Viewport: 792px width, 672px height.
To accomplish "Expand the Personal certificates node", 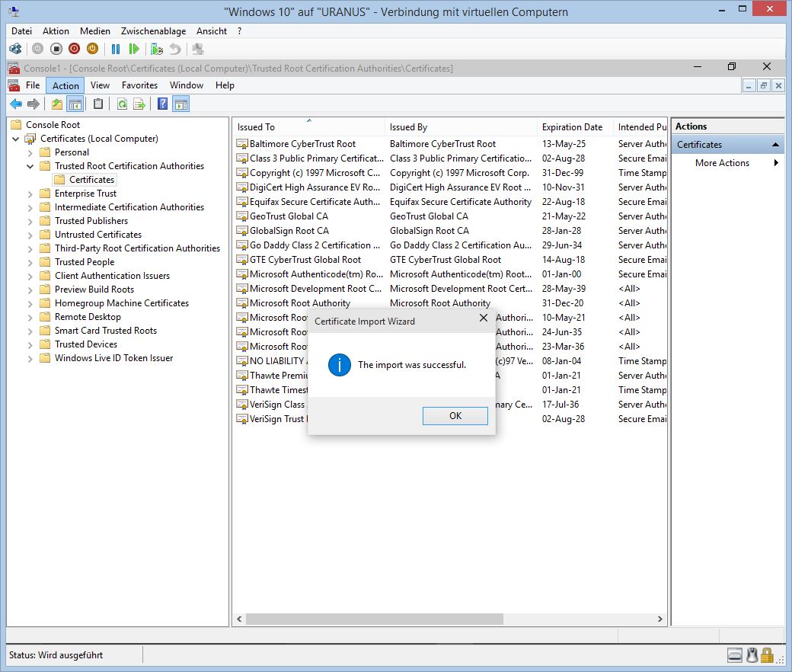I will coord(30,152).
